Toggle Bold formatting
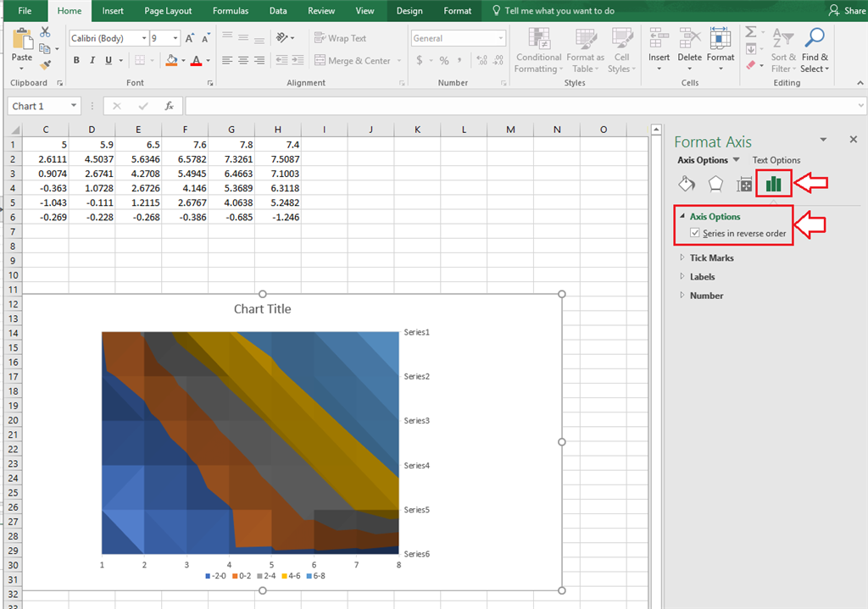 coord(76,60)
